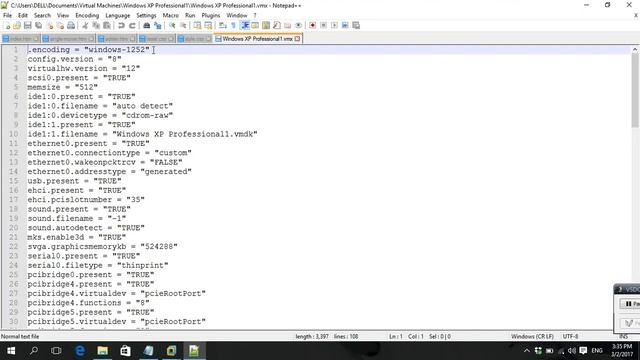Toggle Word wrap toolbar button
The height and width of the screenshot is (360, 640).
click(x=223, y=25)
